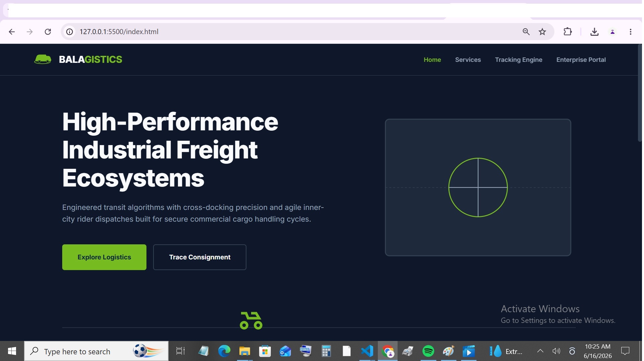The height and width of the screenshot is (361, 644).
Task: Open Spotify from taskbar
Action: (x=428, y=351)
